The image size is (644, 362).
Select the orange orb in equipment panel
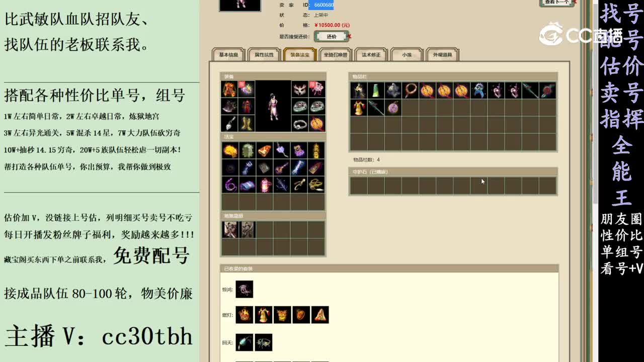click(317, 123)
